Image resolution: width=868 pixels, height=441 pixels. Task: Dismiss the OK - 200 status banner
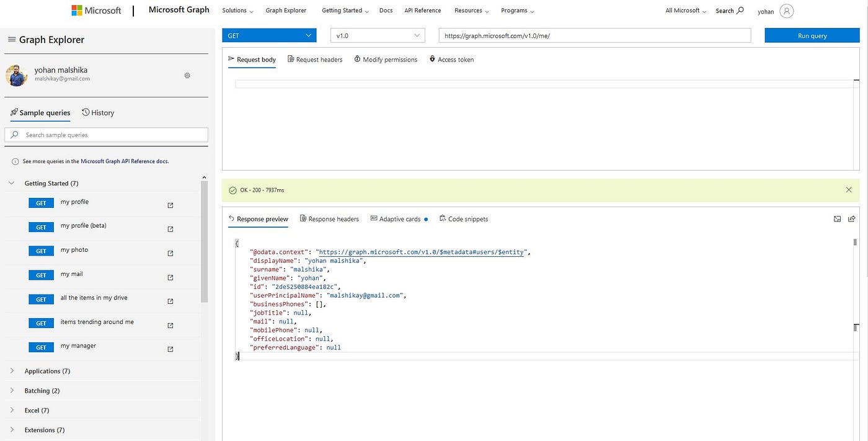pyautogui.click(x=849, y=190)
